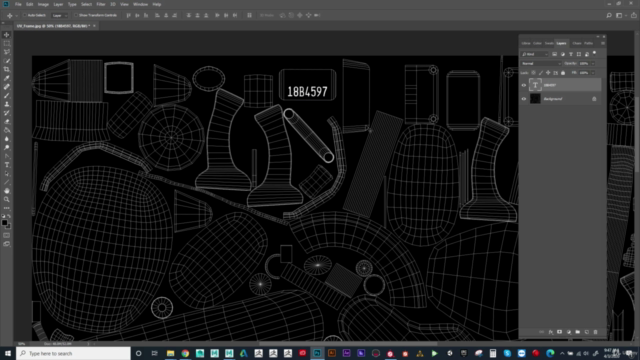Click the Create new layer icon
The height and width of the screenshot is (360, 640).
point(587,332)
